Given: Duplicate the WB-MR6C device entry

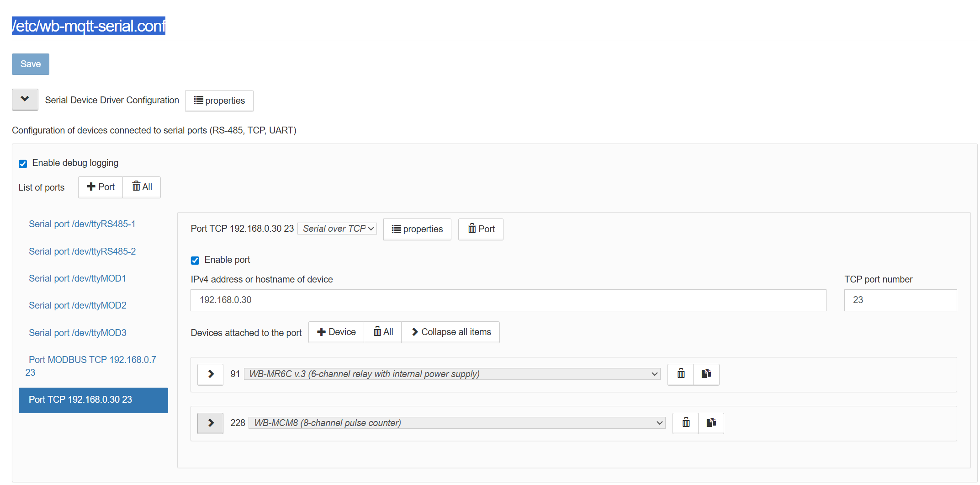Looking at the screenshot, I should click(x=706, y=374).
